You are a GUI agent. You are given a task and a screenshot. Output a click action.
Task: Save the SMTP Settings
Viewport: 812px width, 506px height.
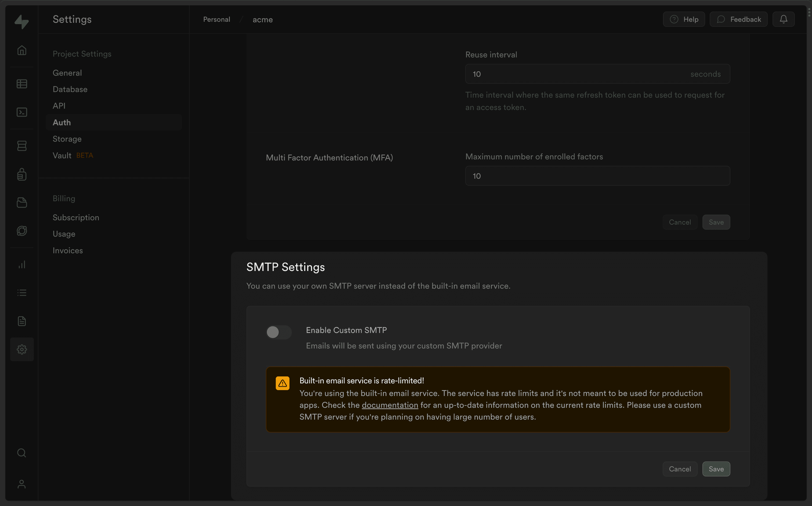[x=716, y=469]
